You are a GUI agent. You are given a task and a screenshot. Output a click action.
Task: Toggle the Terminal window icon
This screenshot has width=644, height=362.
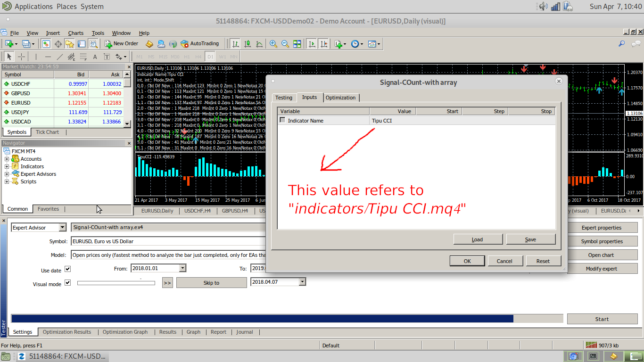point(82,44)
